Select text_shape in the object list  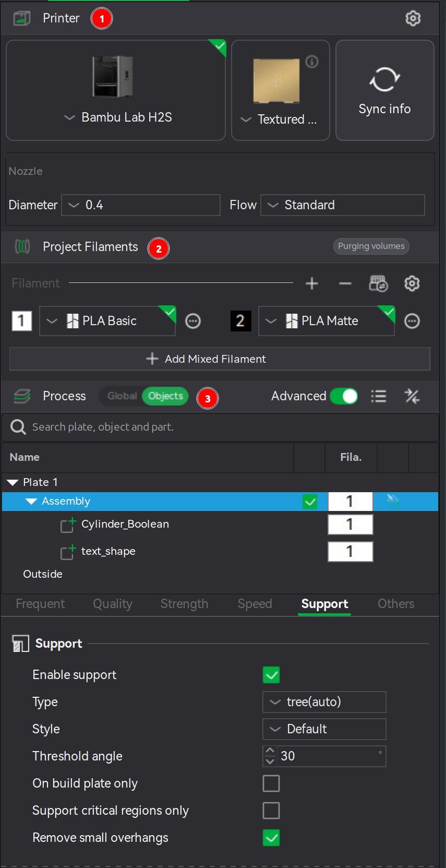(109, 551)
